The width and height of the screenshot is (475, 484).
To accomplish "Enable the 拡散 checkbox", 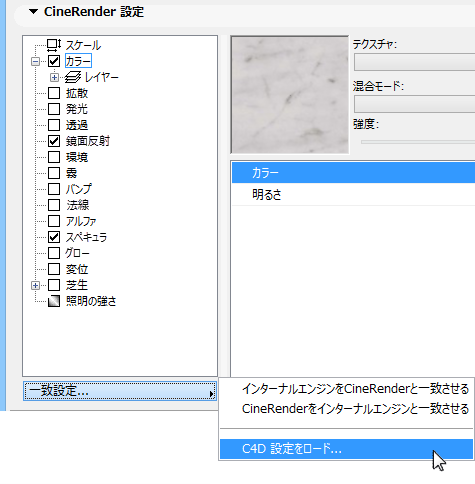I will [54, 93].
